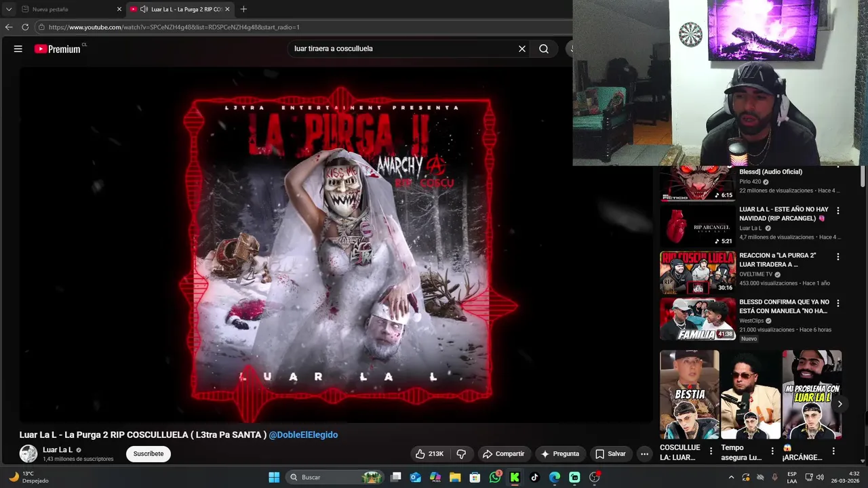This screenshot has height=488, width=868.
Task: Reload the current YouTube page
Action: tap(25, 27)
